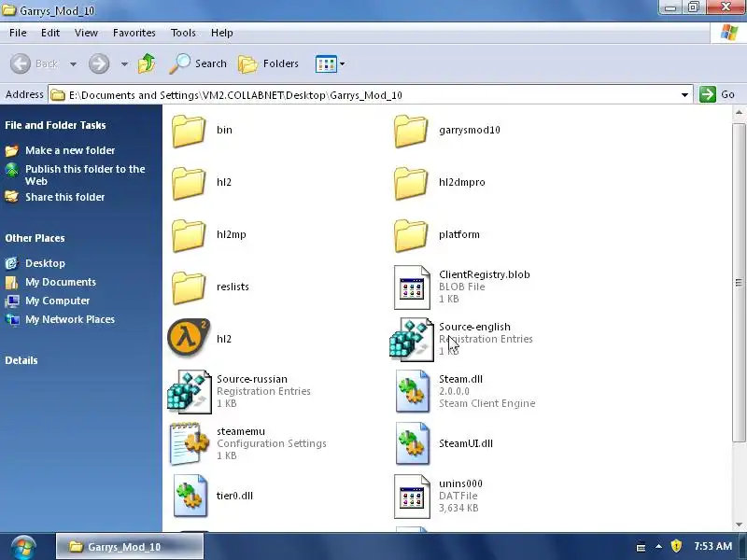Select the hl2 folder icon
Viewport: 747px width, 560px height.
click(189, 183)
